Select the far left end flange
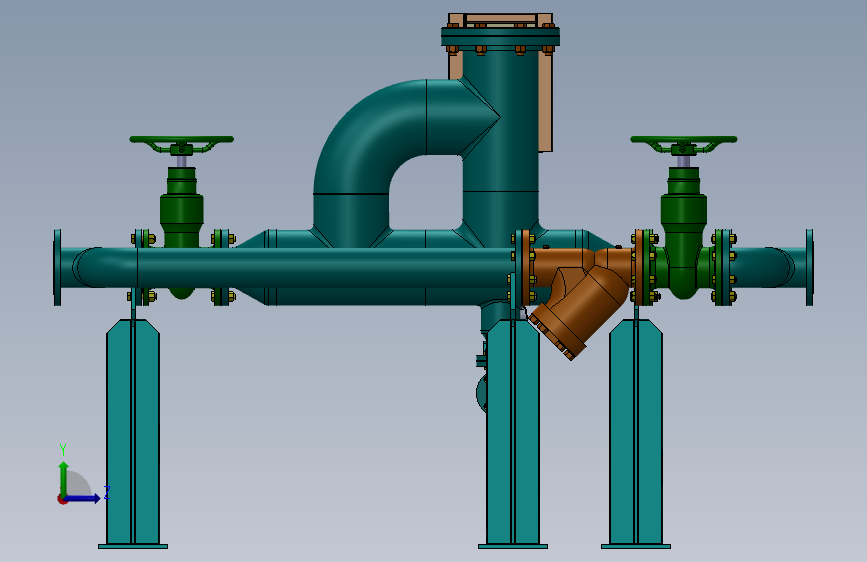 point(57,268)
